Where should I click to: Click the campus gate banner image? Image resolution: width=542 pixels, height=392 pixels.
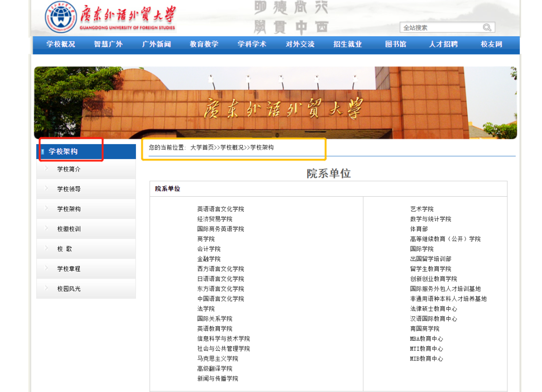[x=276, y=103]
